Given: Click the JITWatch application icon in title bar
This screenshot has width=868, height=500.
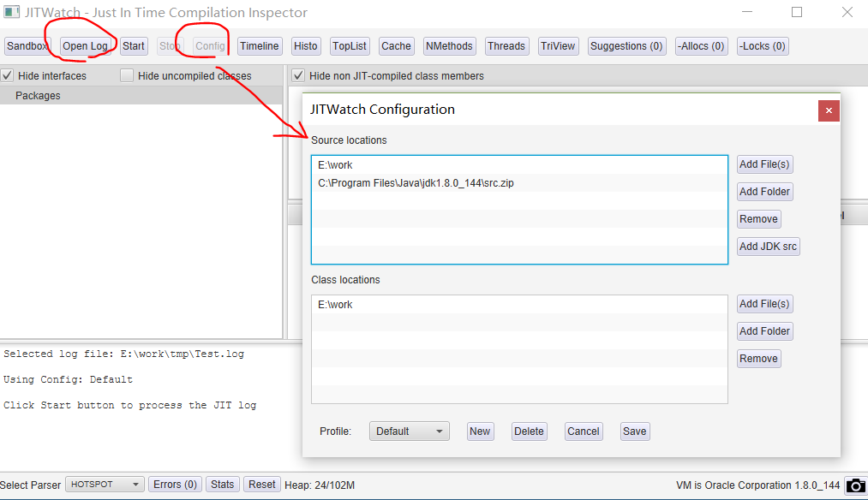Looking at the screenshot, I should (x=11, y=12).
